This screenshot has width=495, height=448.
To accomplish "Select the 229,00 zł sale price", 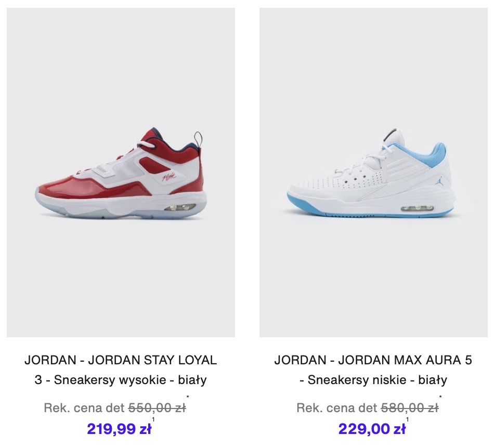I will (372, 429).
